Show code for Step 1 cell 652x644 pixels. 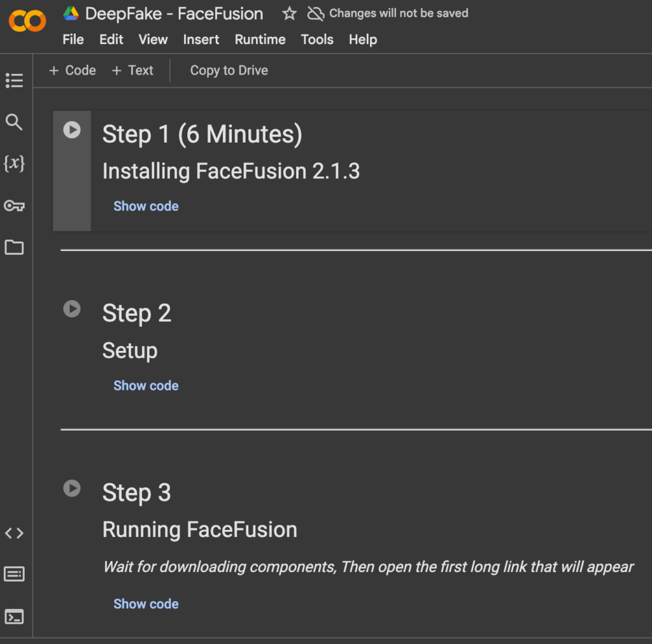click(x=146, y=206)
